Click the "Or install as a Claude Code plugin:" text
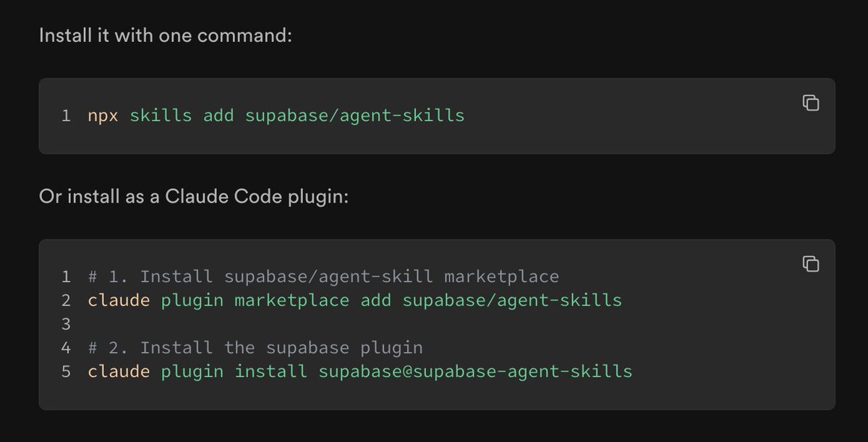 (x=194, y=196)
